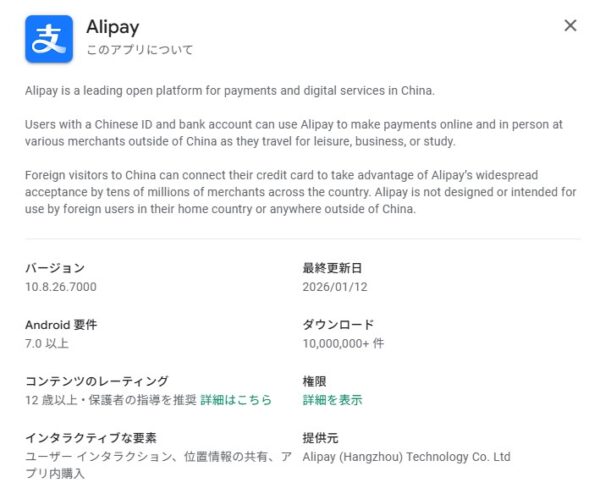Open the content rating 詳細はこちら link
600x488 pixels.
[236, 400]
